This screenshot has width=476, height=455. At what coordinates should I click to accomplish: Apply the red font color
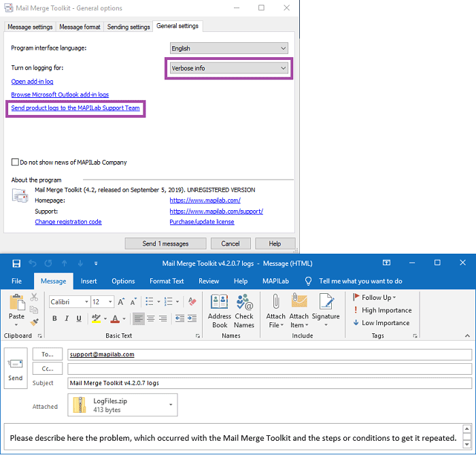115,319
